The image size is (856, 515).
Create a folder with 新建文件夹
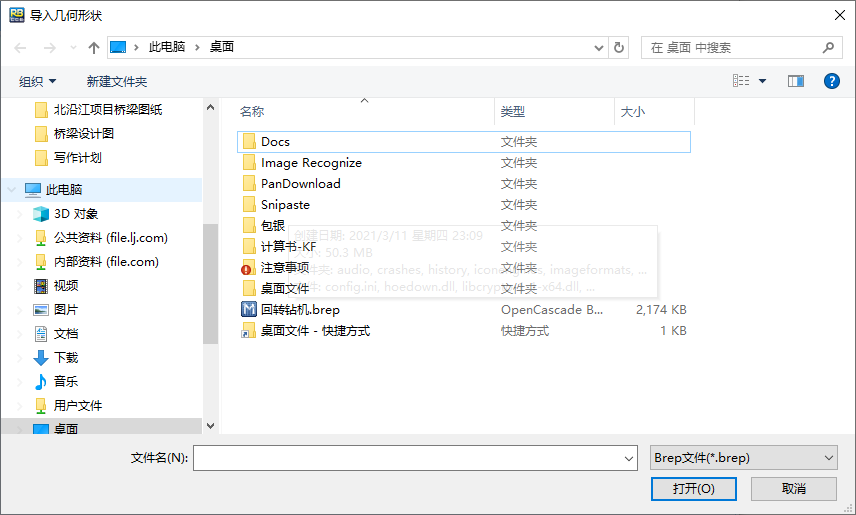117,81
